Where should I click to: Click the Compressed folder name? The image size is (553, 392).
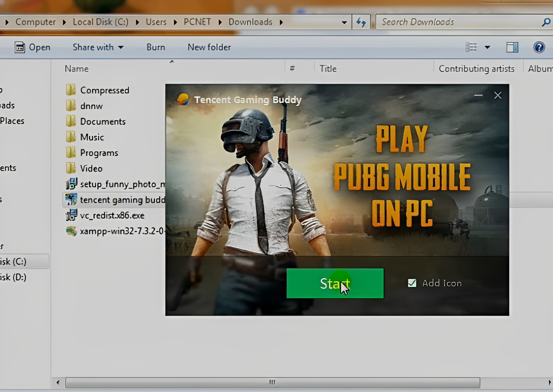coord(105,90)
